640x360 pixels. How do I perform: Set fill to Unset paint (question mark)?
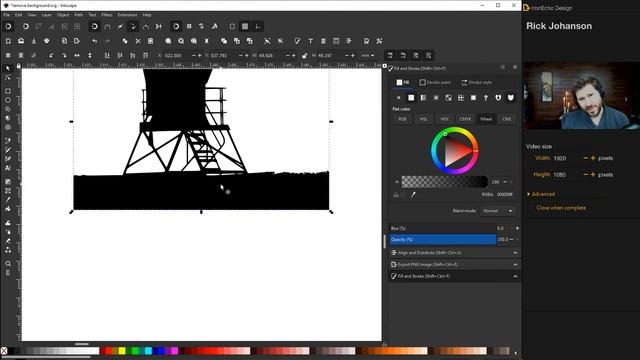coord(486,98)
